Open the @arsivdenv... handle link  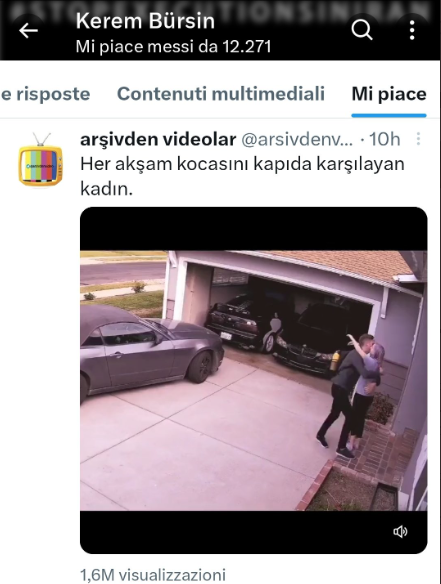point(297,139)
